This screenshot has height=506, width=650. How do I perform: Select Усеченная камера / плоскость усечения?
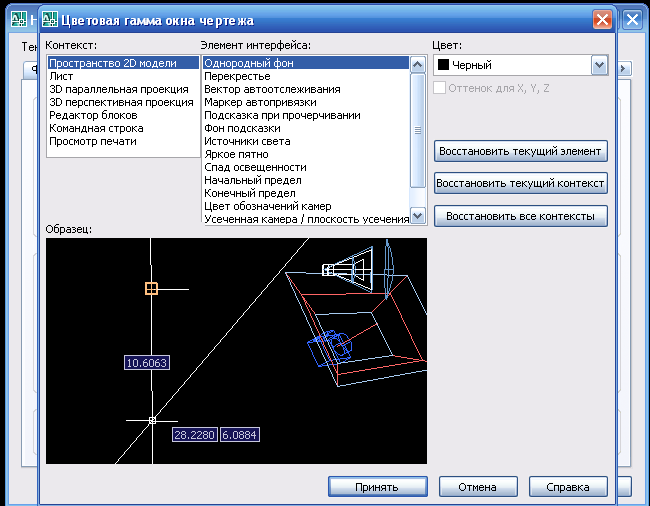(306, 219)
